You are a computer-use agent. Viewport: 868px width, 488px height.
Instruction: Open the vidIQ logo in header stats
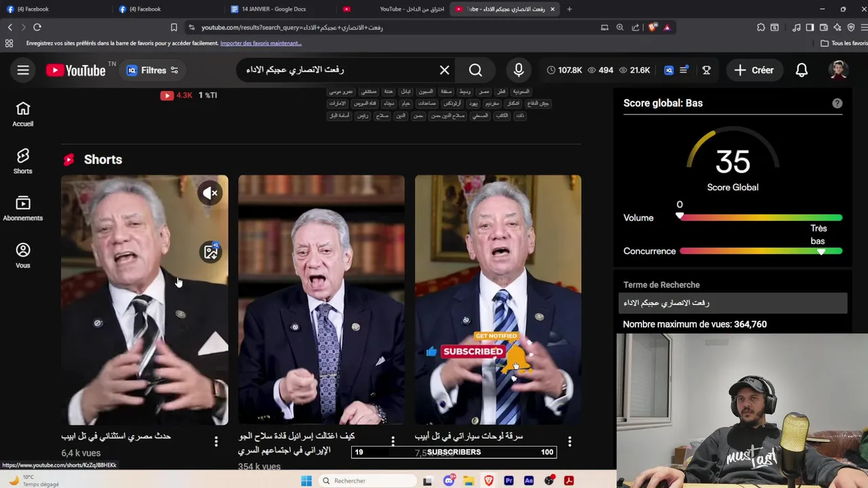click(x=669, y=70)
